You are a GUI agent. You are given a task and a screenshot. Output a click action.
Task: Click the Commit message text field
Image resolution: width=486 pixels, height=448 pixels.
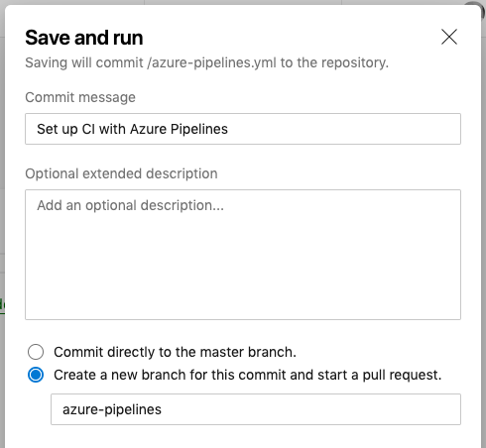tap(243, 129)
